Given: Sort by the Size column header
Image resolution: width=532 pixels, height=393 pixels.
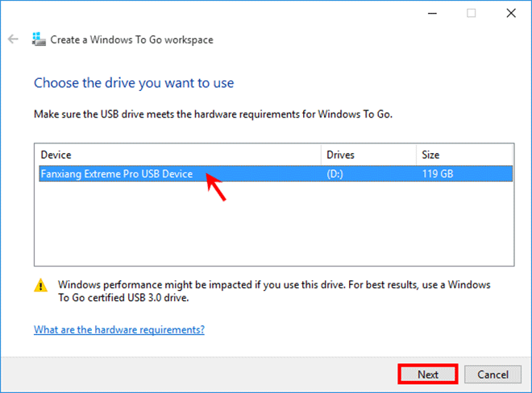Looking at the screenshot, I should 464,155.
